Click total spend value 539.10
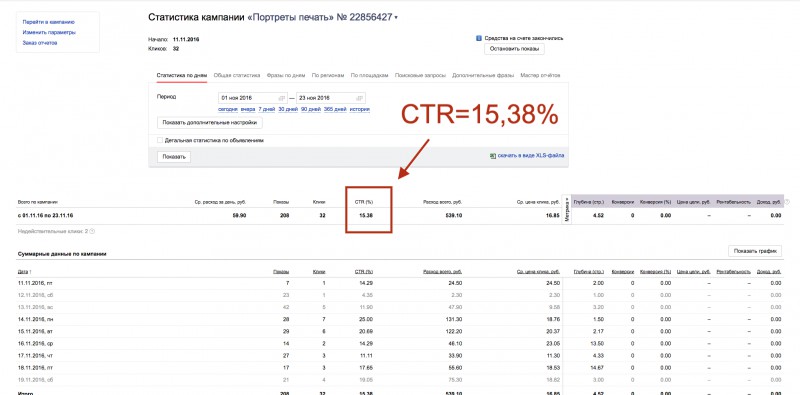 click(x=454, y=216)
